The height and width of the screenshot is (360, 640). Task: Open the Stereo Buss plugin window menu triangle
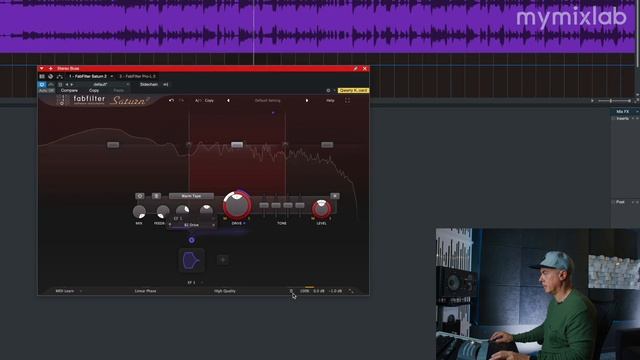[x=41, y=69]
